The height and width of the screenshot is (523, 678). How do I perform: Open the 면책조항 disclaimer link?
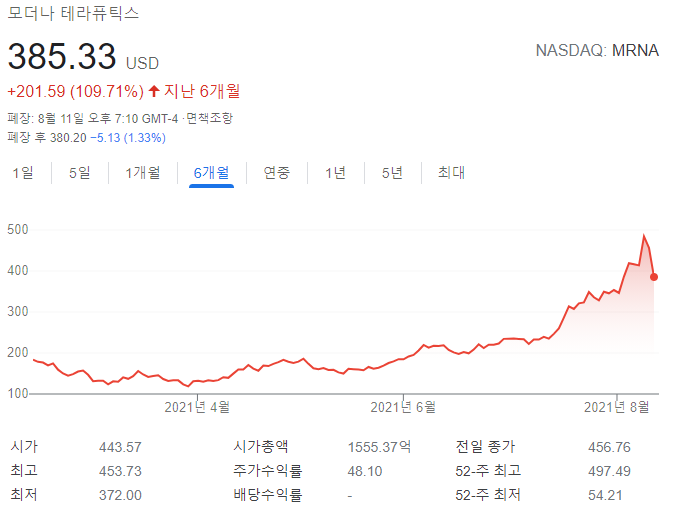[x=210, y=118]
